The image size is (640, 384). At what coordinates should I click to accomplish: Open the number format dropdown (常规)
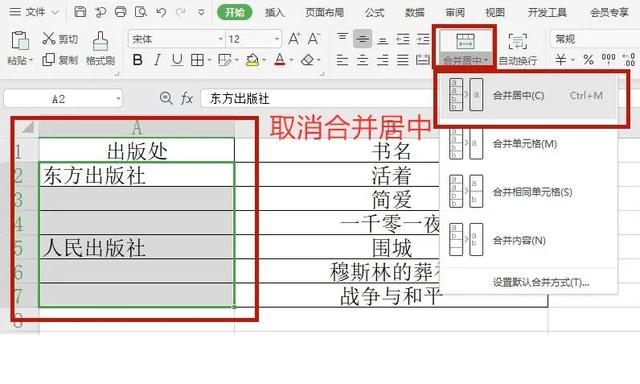[x=595, y=39]
